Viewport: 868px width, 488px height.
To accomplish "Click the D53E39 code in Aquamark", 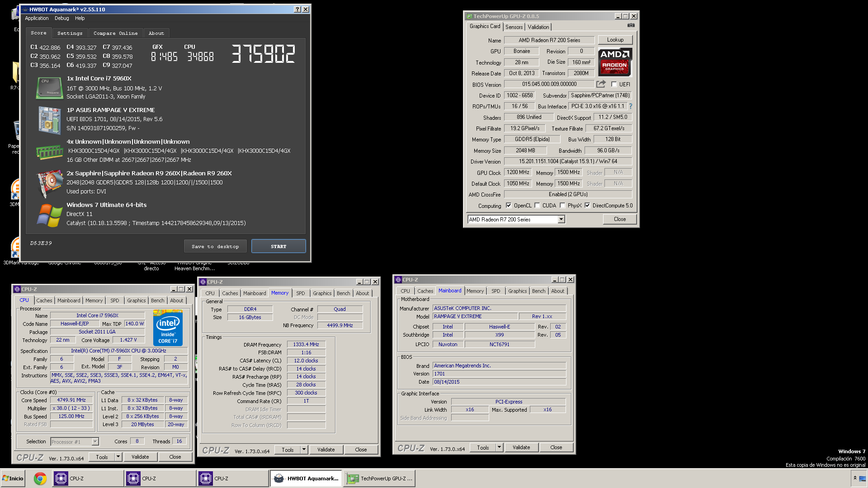I will [41, 243].
